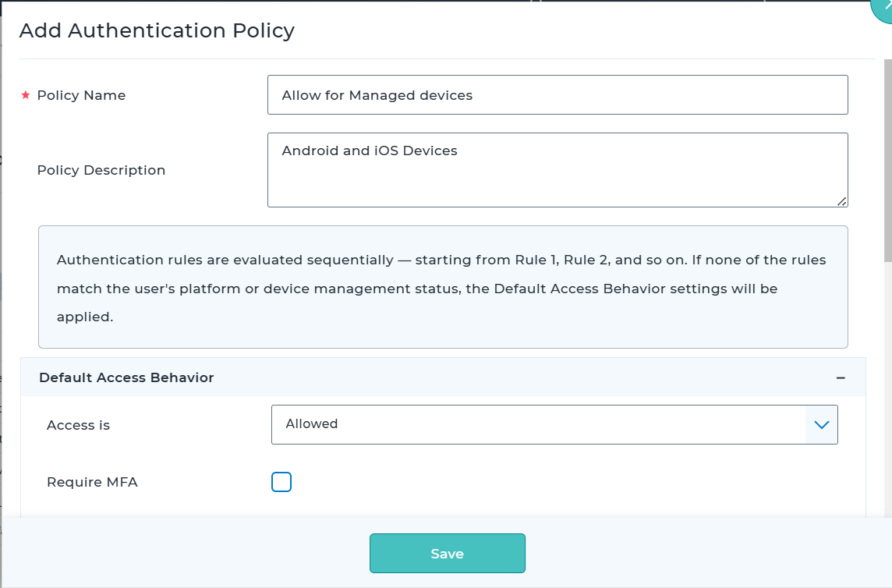Click the authentication rules info banner
Image resolution: width=892 pixels, height=588 pixels.
[442, 287]
